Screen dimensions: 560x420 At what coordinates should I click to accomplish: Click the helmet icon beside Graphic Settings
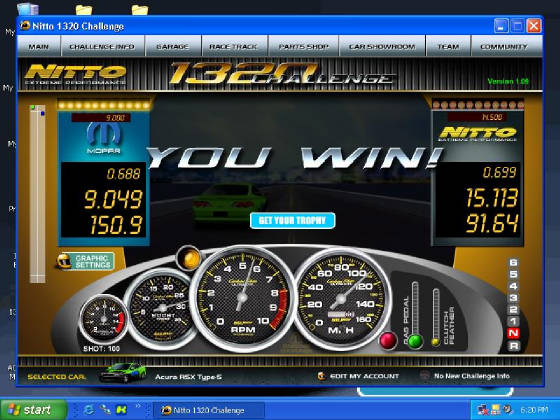64,261
